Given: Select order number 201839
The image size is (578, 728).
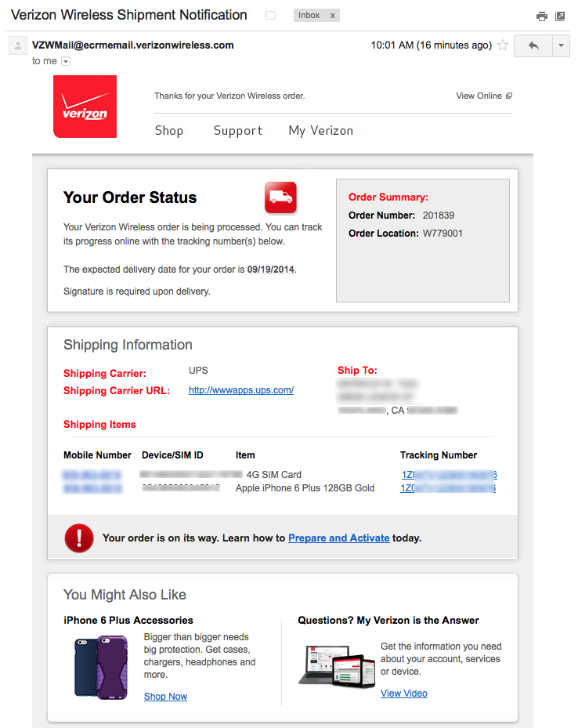Looking at the screenshot, I should [439, 216].
